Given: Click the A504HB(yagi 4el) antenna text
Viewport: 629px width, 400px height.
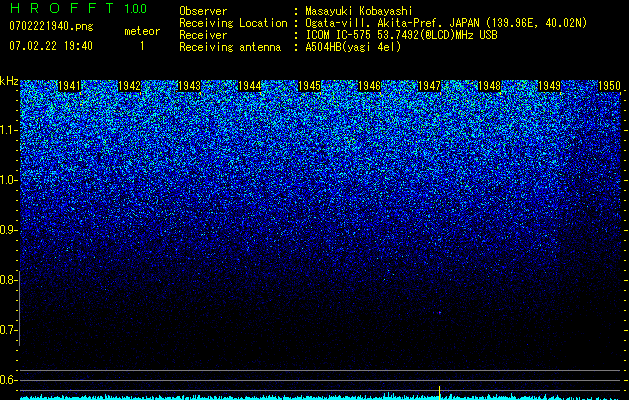Looking at the screenshot, I should pos(353,47).
